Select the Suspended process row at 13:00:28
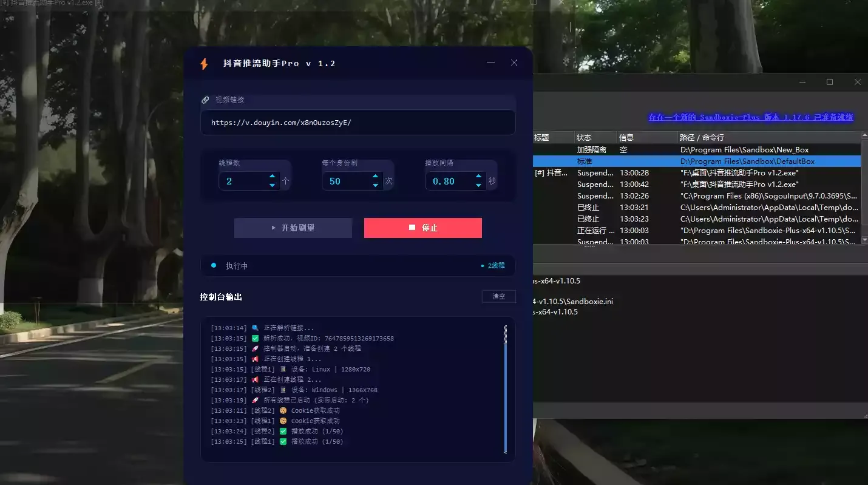The image size is (868, 485). 697,173
